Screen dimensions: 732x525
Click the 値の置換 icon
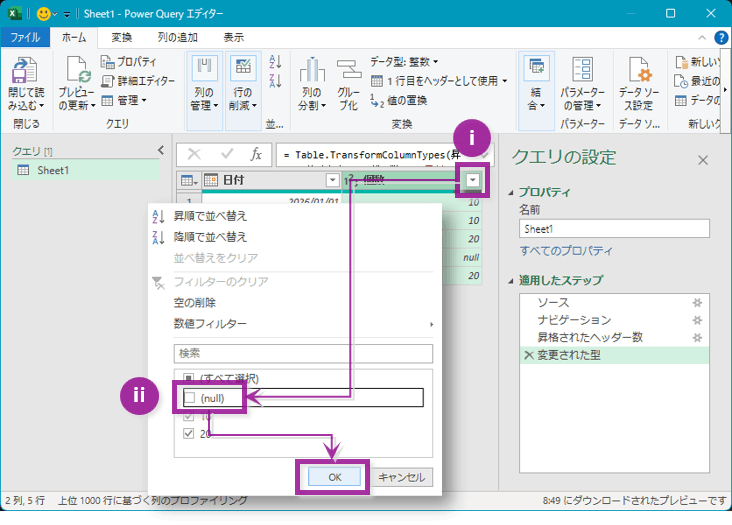pyautogui.click(x=377, y=101)
